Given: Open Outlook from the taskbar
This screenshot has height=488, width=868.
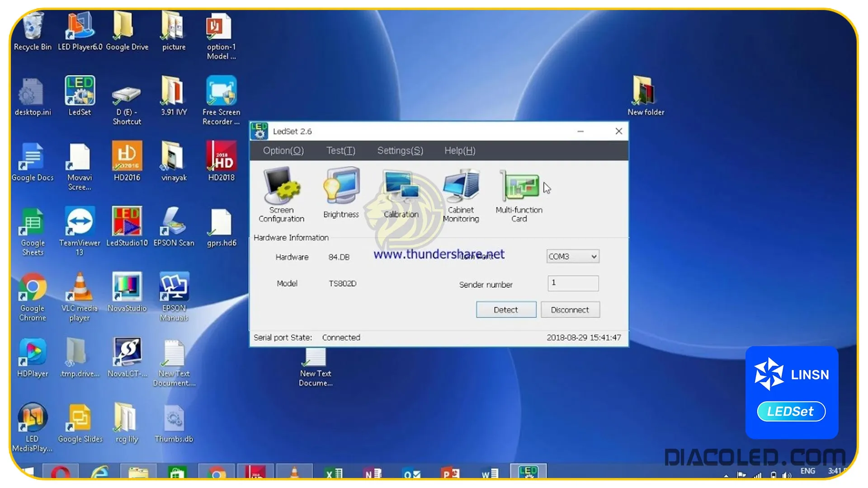Looking at the screenshot, I should [412, 474].
